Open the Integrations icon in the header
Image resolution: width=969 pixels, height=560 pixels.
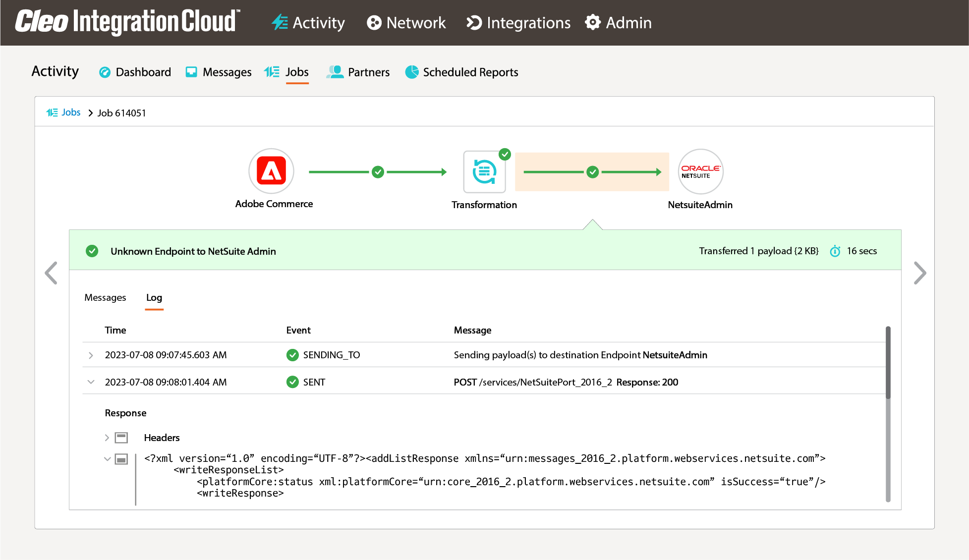pos(473,23)
